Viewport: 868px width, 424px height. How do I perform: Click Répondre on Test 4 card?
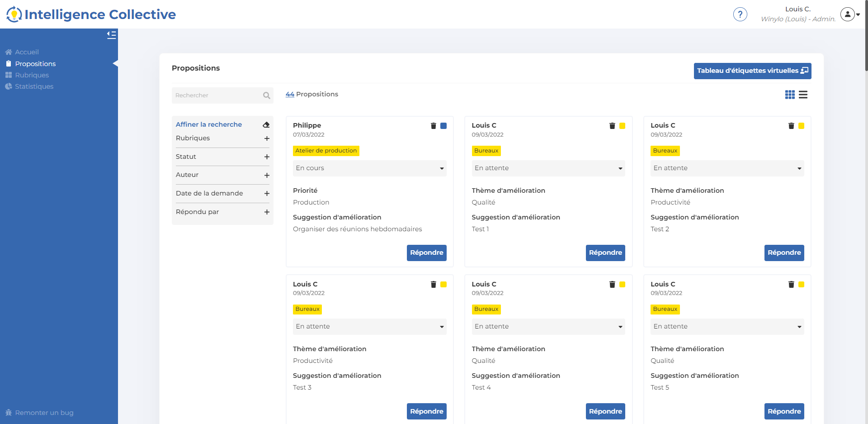click(605, 411)
